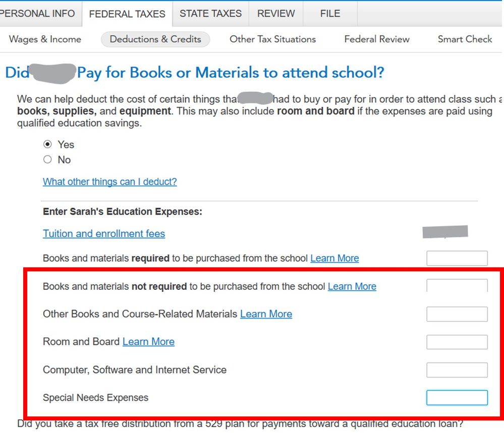Focus the Other Books and Course-Related Materials field
This screenshot has width=504, height=433.
pyautogui.click(x=457, y=315)
